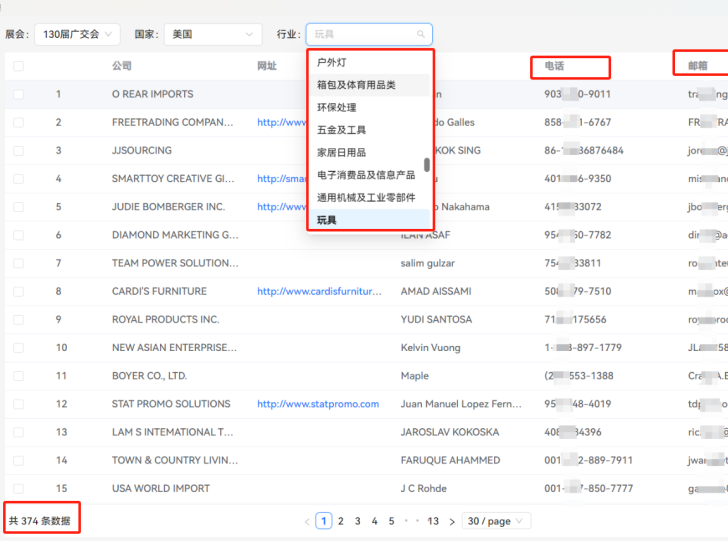Open the 展会 dropdown showing 130届广交会

click(x=77, y=34)
